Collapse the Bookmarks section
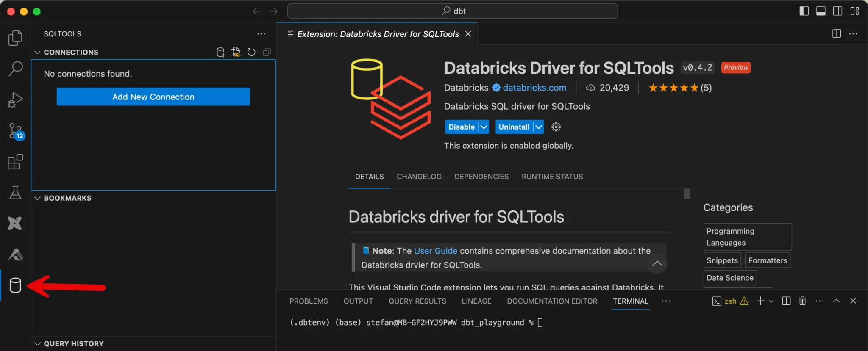Viewport: 868px width, 351px height. coord(38,198)
